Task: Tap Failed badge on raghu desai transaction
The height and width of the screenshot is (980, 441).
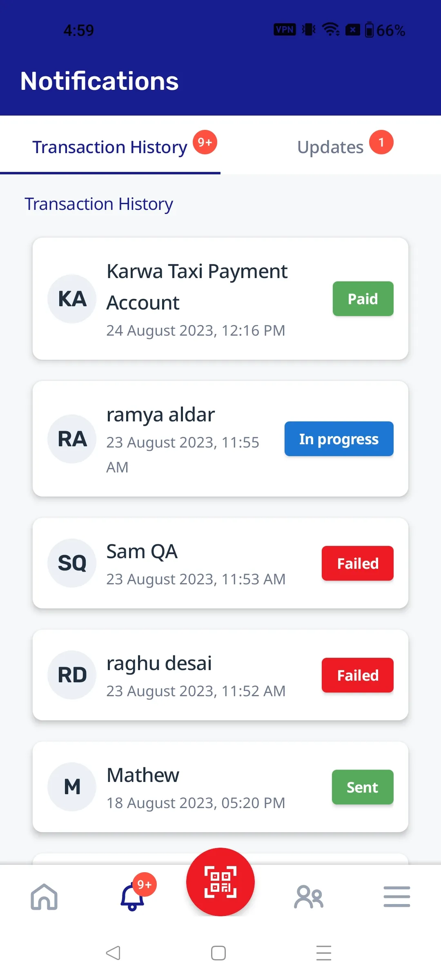Action: pos(358,675)
